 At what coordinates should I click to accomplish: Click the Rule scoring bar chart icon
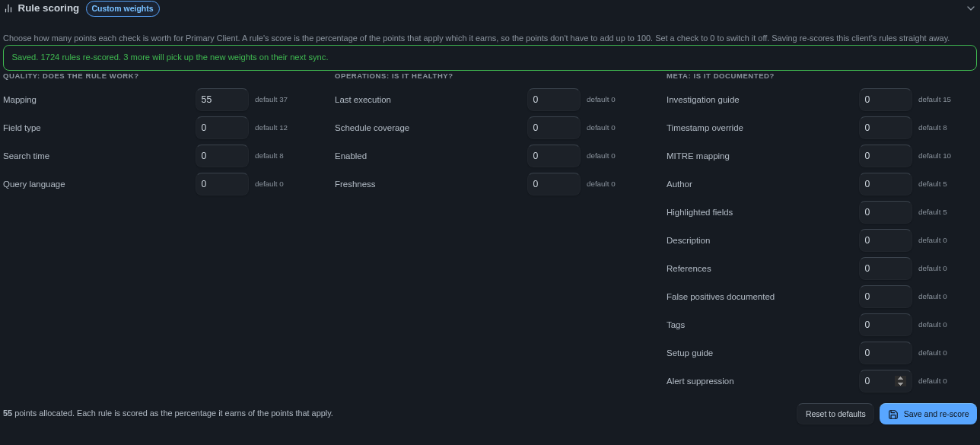coord(8,8)
